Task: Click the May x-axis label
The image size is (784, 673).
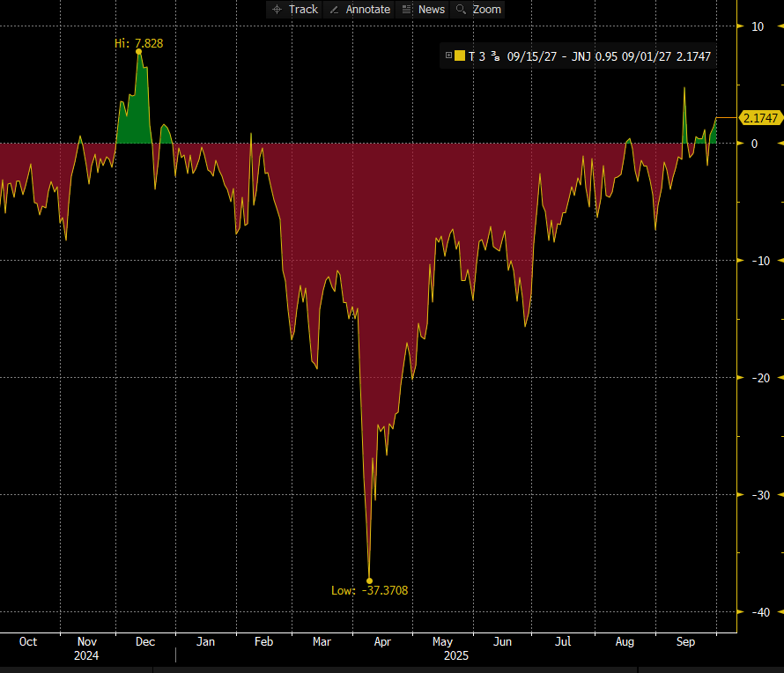Action: pos(442,641)
